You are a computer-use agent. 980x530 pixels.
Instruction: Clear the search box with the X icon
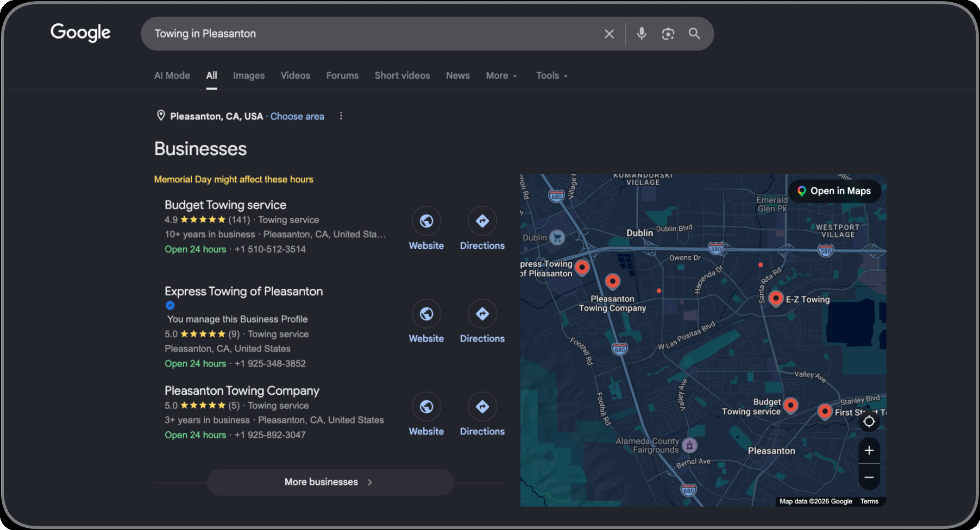tap(609, 34)
